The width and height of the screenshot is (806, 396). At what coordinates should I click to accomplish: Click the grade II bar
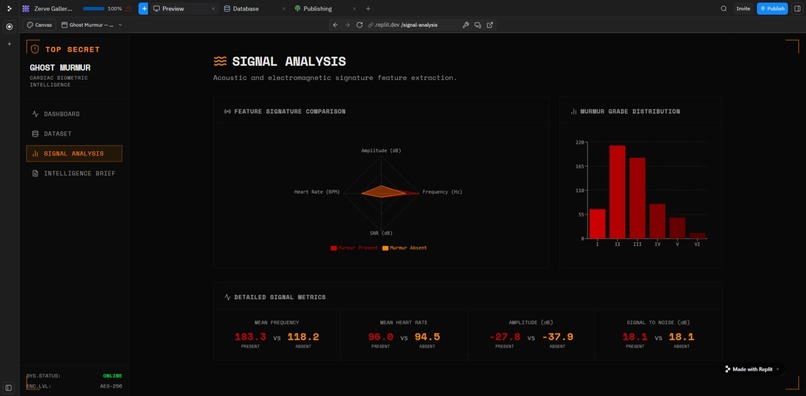(x=617, y=192)
